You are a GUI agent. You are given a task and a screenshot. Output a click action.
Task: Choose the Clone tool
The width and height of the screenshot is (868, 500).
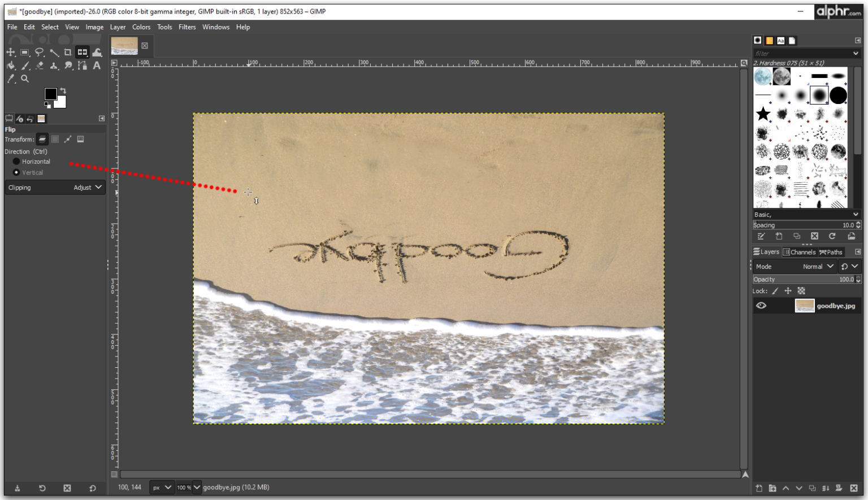click(x=54, y=65)
